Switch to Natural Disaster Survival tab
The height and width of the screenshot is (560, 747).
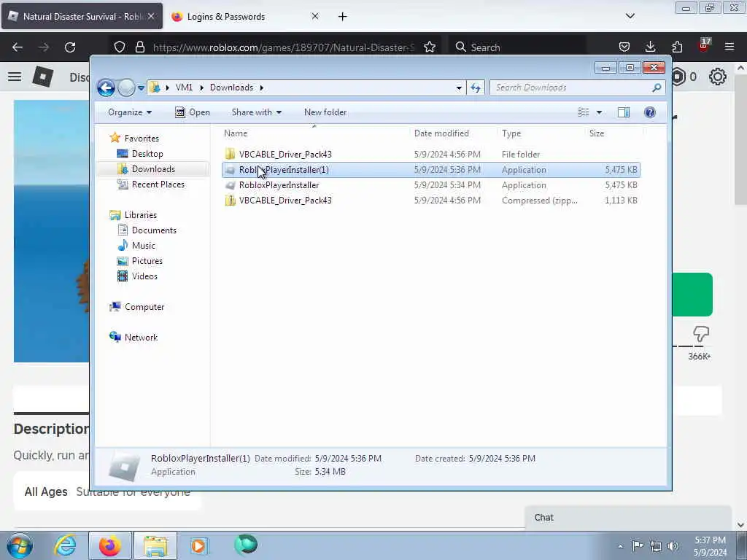82,17
